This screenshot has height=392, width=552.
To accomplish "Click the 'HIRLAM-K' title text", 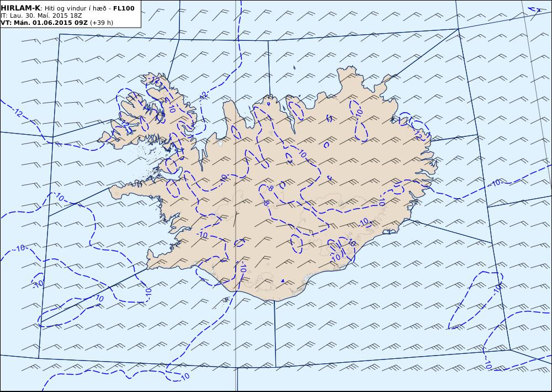I will click(20, 8).
